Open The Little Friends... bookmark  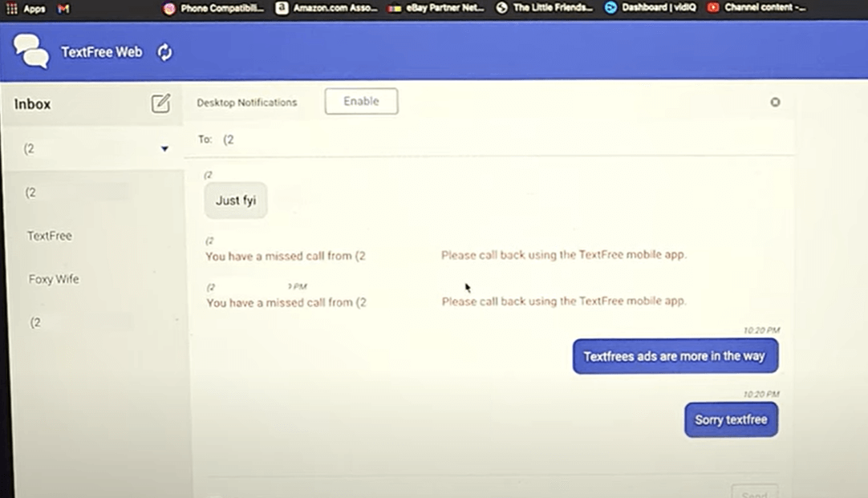544,8
